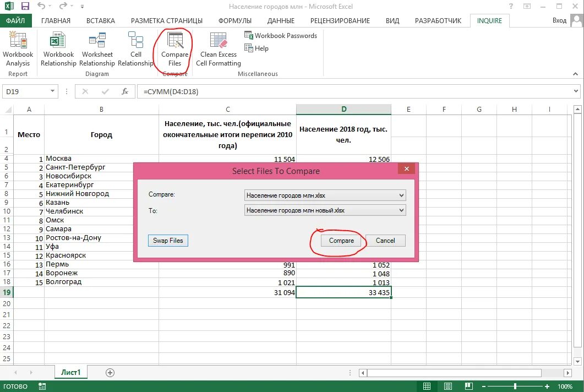
Task: Select the Лист1 sheet tab
Action: [x=71, y=372]
